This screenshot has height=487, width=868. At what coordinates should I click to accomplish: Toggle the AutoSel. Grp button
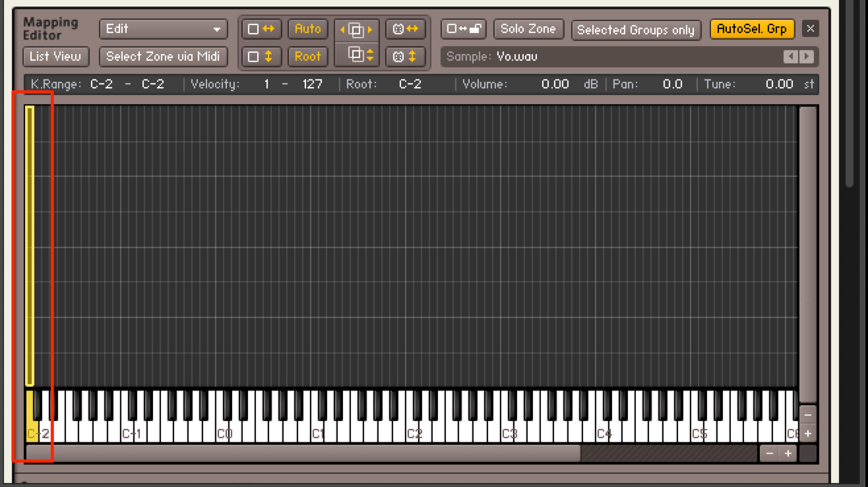752,29
